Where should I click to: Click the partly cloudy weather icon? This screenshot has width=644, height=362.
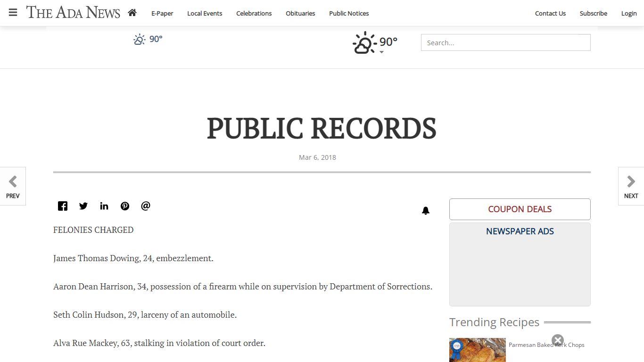(x=363, y=42)
